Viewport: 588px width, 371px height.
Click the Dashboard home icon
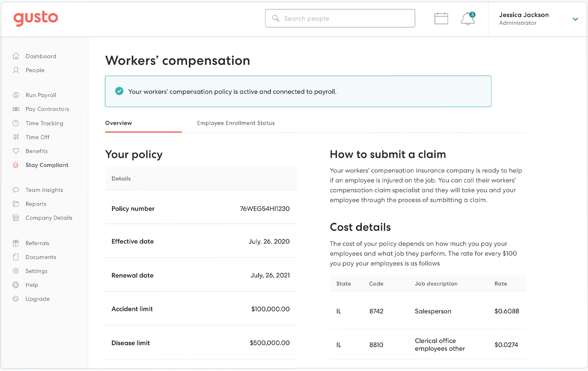tap(16, 56)
